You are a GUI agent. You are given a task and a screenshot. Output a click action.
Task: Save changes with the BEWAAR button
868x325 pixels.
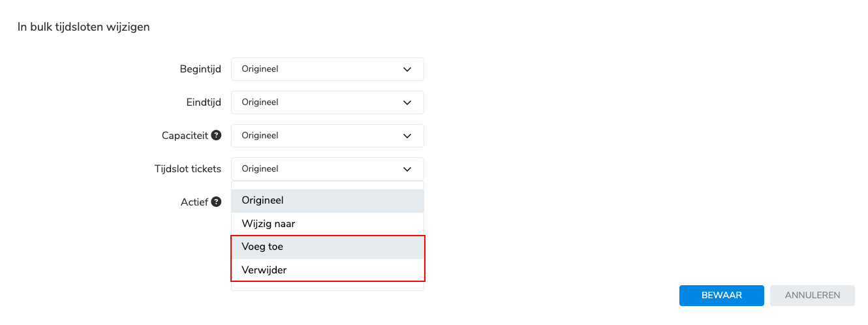click(x=722, y=296)
